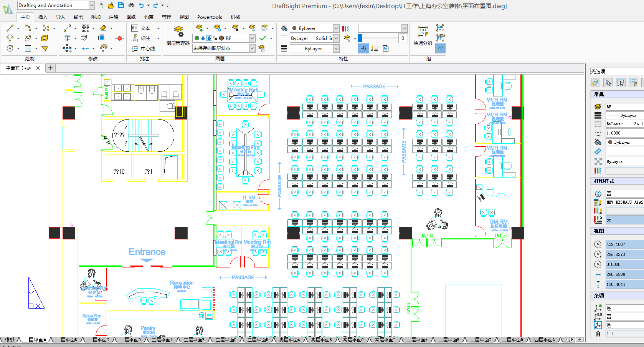644x347 pixels.
Task: Add a new document tab with plus
Action: pyautogui.click(x=50, y=68)
